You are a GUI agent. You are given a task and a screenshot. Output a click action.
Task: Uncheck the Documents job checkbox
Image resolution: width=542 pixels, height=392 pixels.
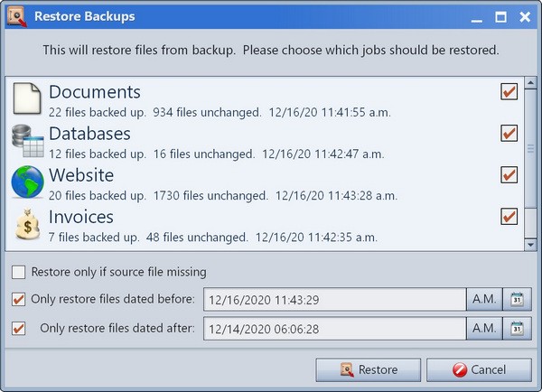click(x=509, y=91)
